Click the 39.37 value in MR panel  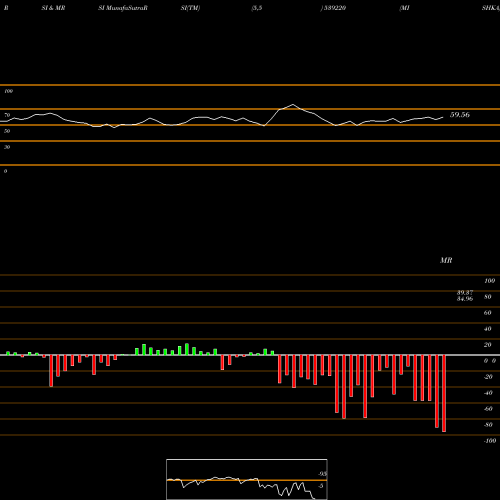pos(465,292)
